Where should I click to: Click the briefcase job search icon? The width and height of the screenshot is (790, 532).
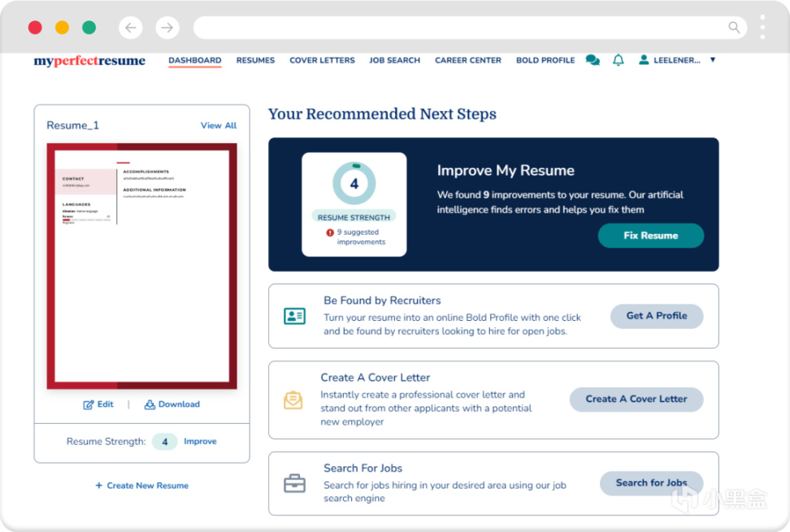point(294,483)
